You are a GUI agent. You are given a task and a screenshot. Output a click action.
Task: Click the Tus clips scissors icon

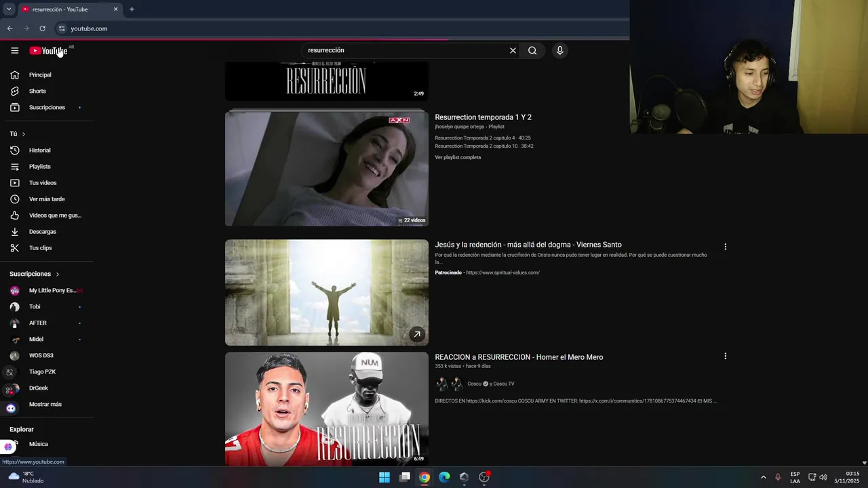pos(14,248)
